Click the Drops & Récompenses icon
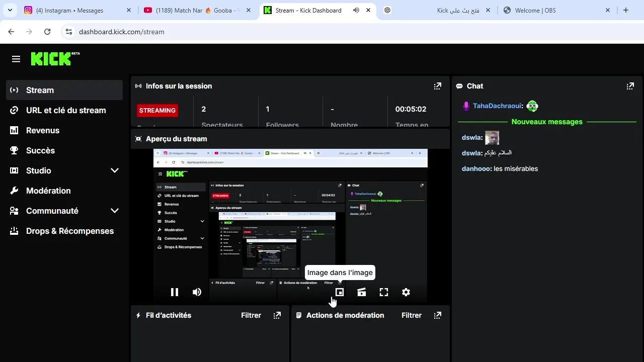Viewport: 644px width, 362px height. [x=15, y=231]
